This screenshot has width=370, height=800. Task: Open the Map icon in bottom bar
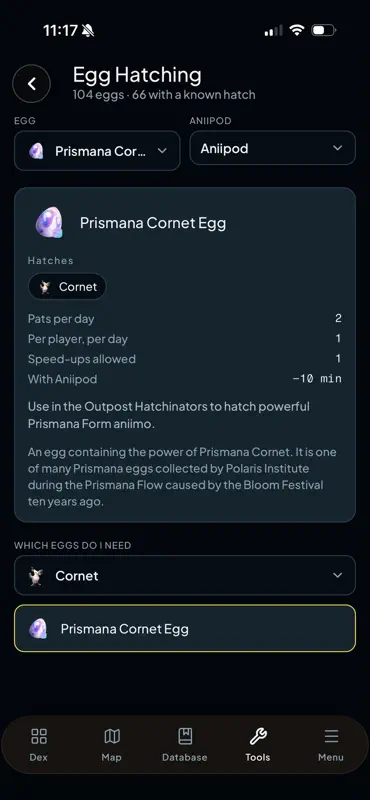pos(112,736)
